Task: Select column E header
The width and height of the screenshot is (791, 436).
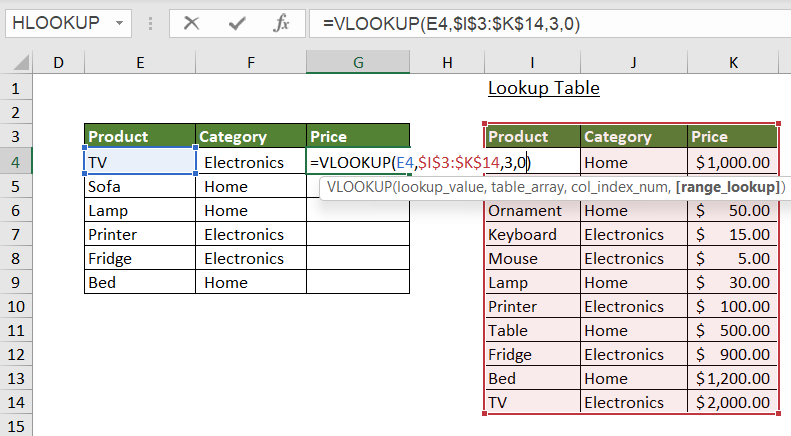Action: click(140, 63)
